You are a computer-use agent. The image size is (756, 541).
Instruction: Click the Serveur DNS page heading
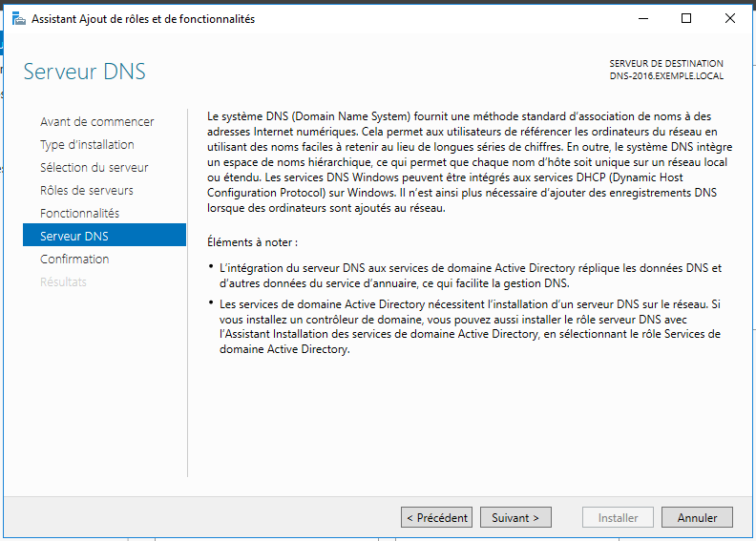[x=84, y=72]
